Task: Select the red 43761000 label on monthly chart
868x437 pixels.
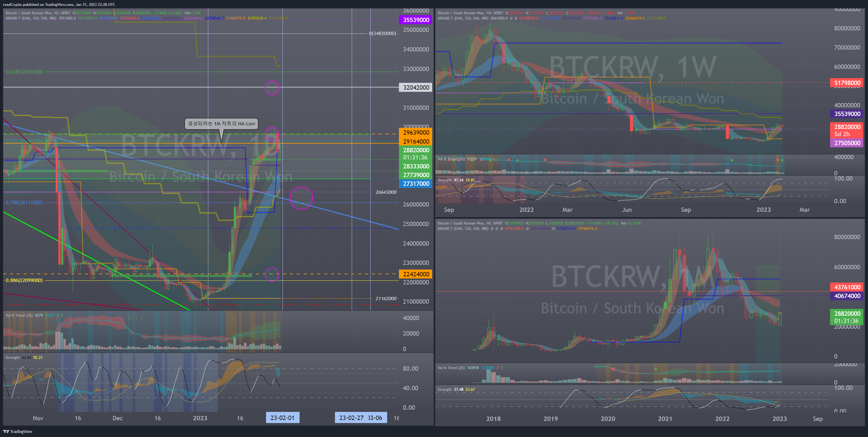Action: 847,287
